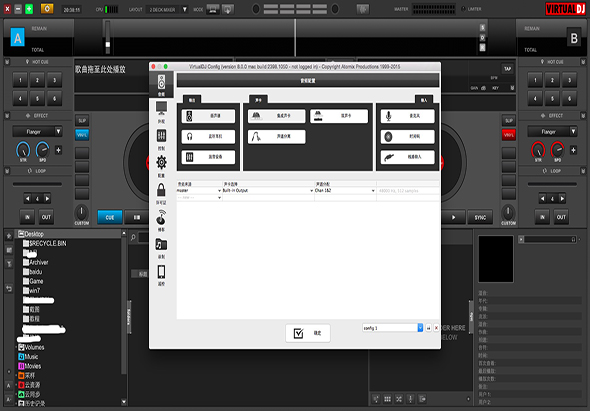
Task: Select the Line input cable option
Action: pos(407,157)
